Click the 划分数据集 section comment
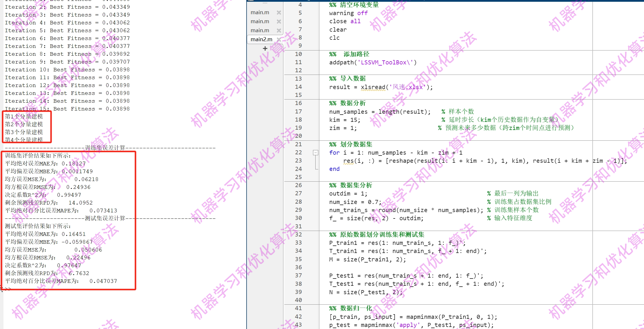This screenshot has height=329, width=644. (356, 144)
